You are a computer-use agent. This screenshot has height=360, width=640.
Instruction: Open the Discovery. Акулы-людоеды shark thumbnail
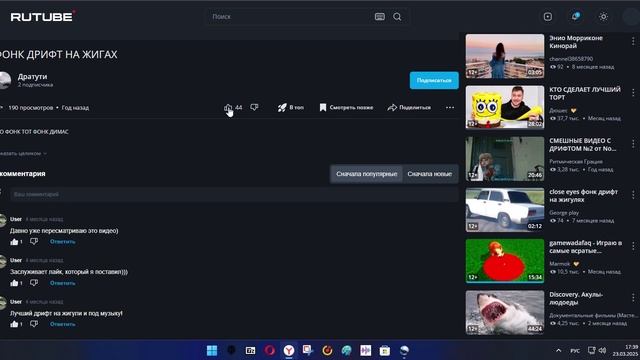(x=505, y=313)
